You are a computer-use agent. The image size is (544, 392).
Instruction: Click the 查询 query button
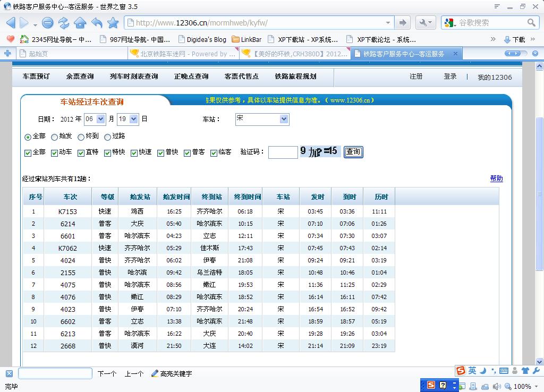point(353,152)
